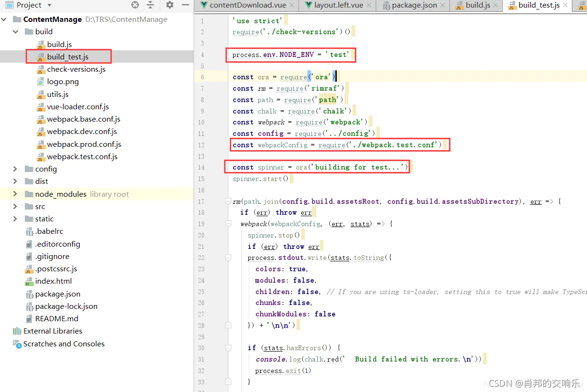Click the fold end marker at line 28

[x=228, y=325]
